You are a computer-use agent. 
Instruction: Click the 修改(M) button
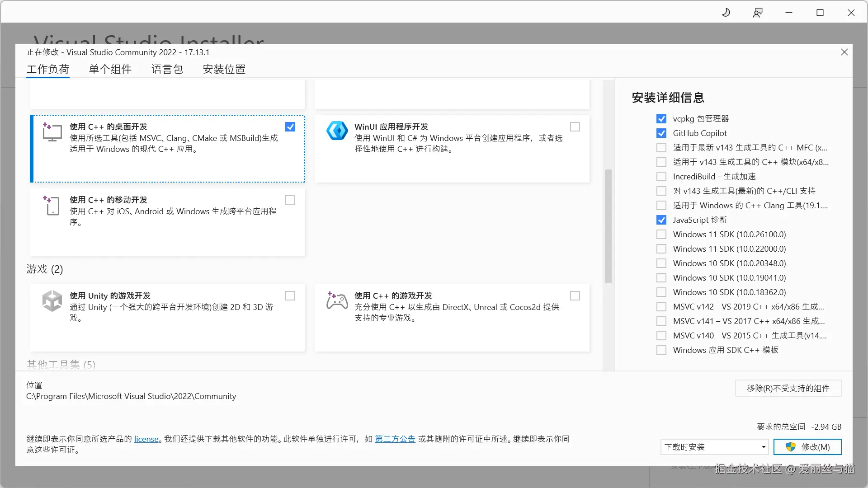click(x=807, y=447)
